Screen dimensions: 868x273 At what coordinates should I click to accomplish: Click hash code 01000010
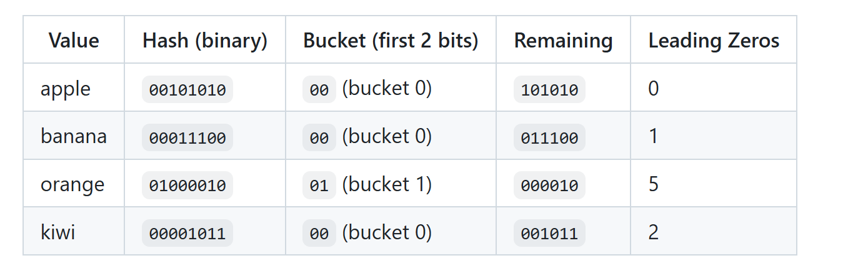(x=187, y=186)
